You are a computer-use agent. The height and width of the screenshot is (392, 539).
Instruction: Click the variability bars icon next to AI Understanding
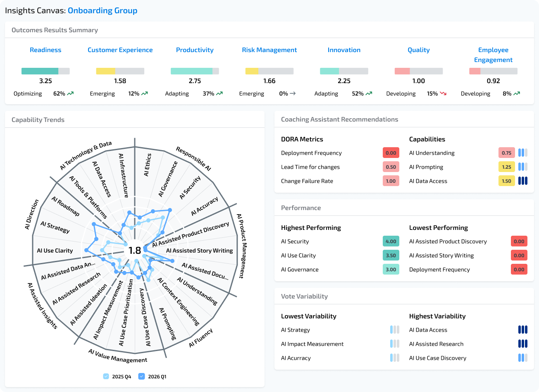(x=522, y=153)
